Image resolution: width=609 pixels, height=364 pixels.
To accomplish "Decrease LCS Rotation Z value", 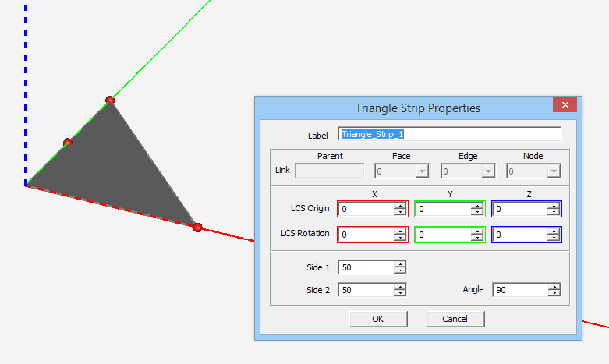I will point(554,239).
